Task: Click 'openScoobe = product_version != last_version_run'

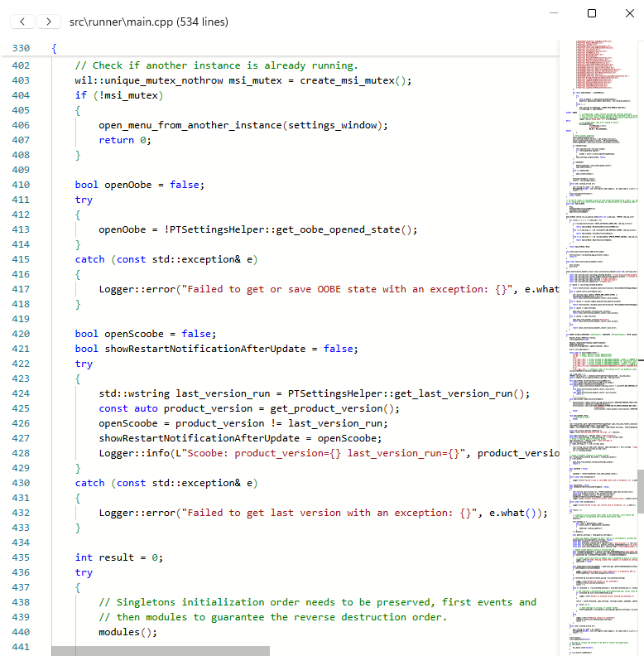Action: 243,423
